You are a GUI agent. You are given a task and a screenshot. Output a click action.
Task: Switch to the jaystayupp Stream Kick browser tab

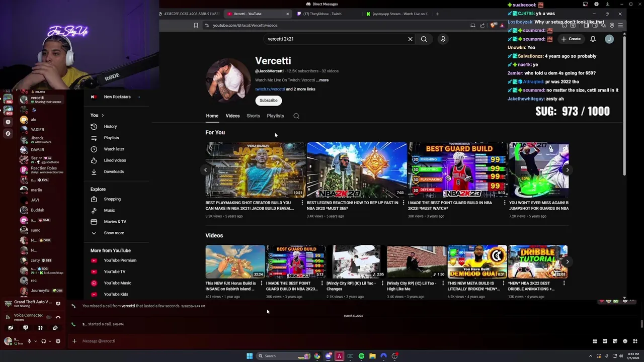click(397, 14)
